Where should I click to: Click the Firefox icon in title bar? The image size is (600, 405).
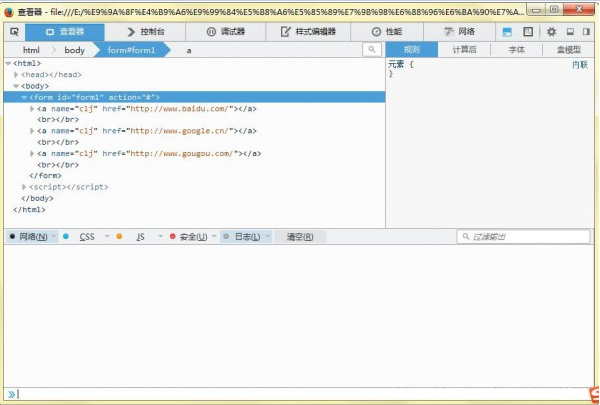pyautogui.click(x=9, y=10)
